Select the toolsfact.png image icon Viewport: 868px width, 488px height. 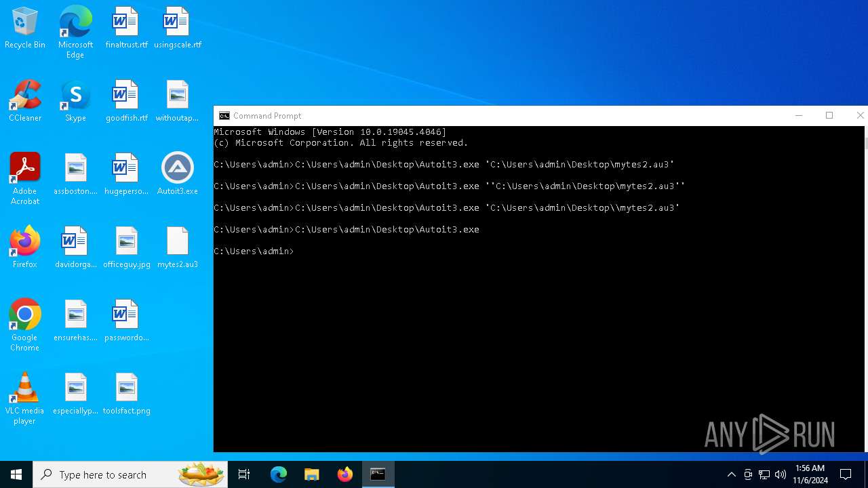[126, 394]
